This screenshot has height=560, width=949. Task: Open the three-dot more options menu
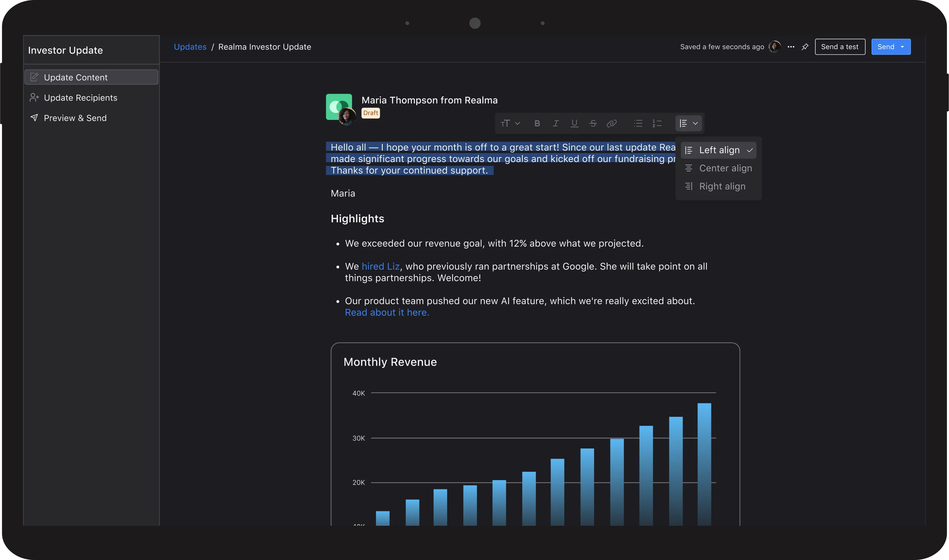click(791, 47)
